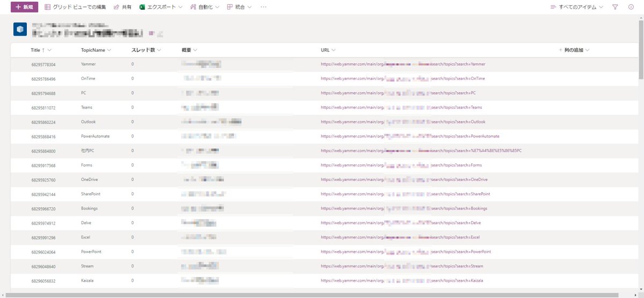
Task: Open the PowerPoint search URL link
Action: point(406,251)
